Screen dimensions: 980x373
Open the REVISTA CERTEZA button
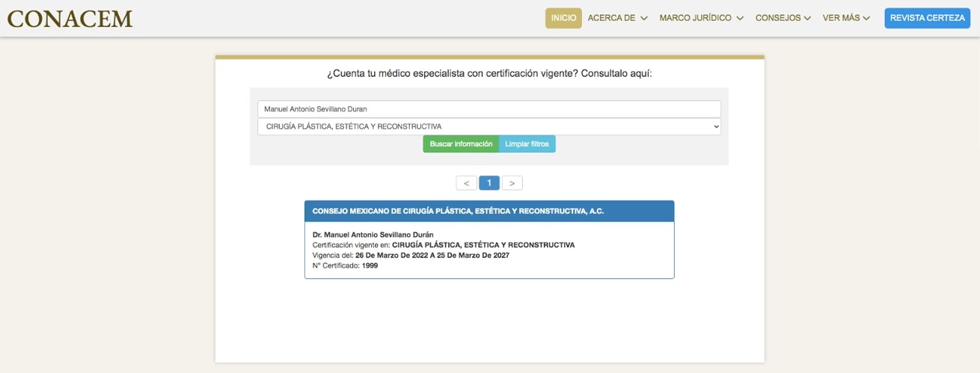(927, 18)
